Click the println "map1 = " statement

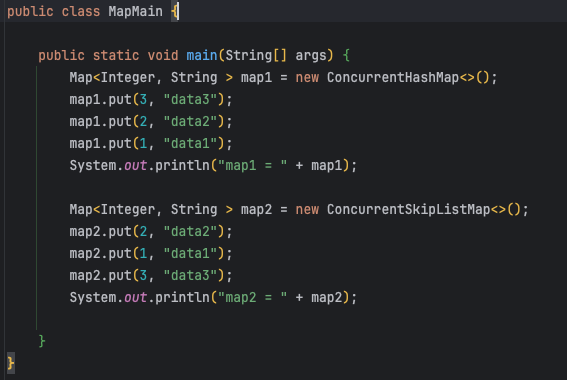click(213, 166)
